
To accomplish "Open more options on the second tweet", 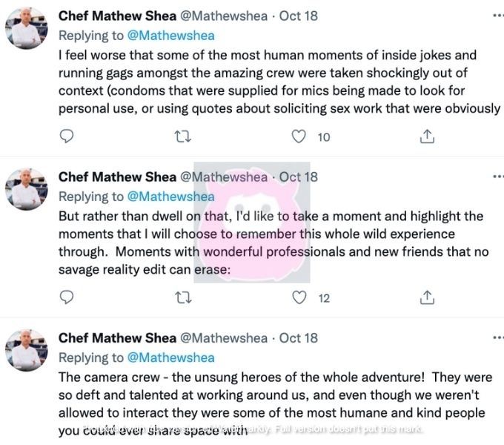I will coord(498,177).
